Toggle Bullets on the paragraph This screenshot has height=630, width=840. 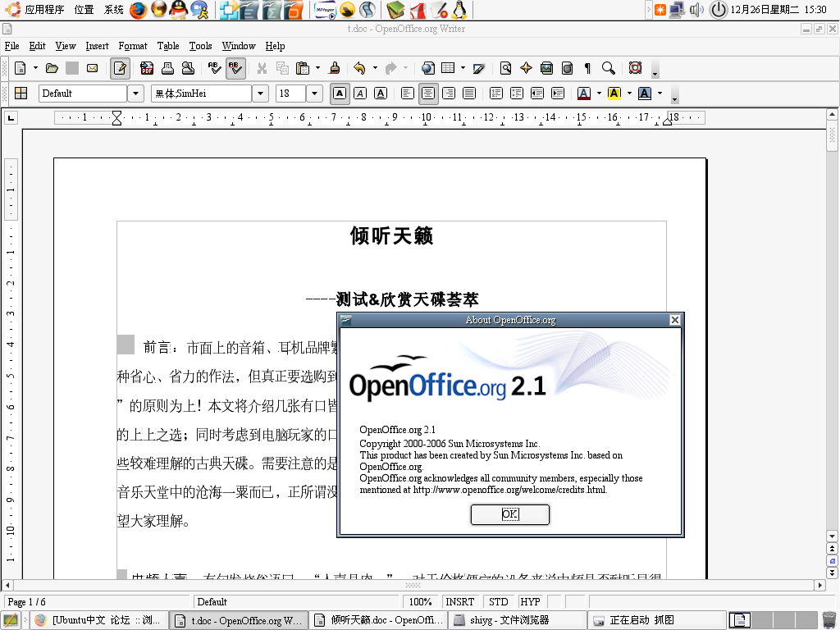click(517, 94)
